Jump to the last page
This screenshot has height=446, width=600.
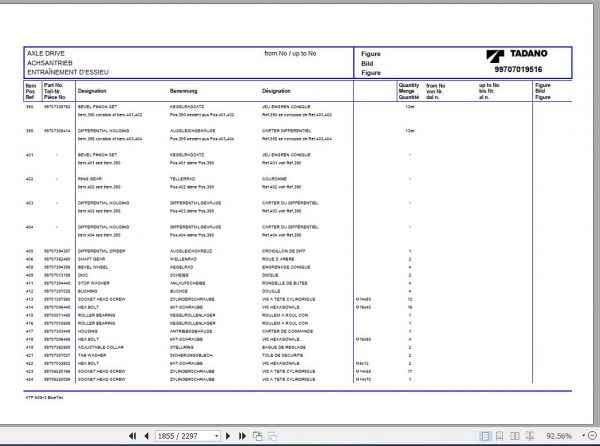click(242, 436)
